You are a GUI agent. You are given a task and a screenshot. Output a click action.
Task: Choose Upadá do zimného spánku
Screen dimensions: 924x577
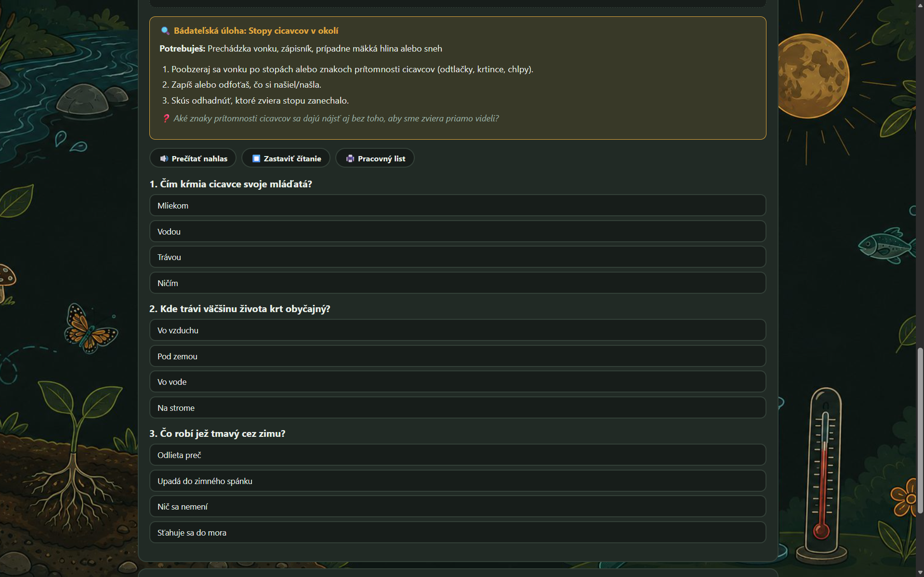pos(457,481)
